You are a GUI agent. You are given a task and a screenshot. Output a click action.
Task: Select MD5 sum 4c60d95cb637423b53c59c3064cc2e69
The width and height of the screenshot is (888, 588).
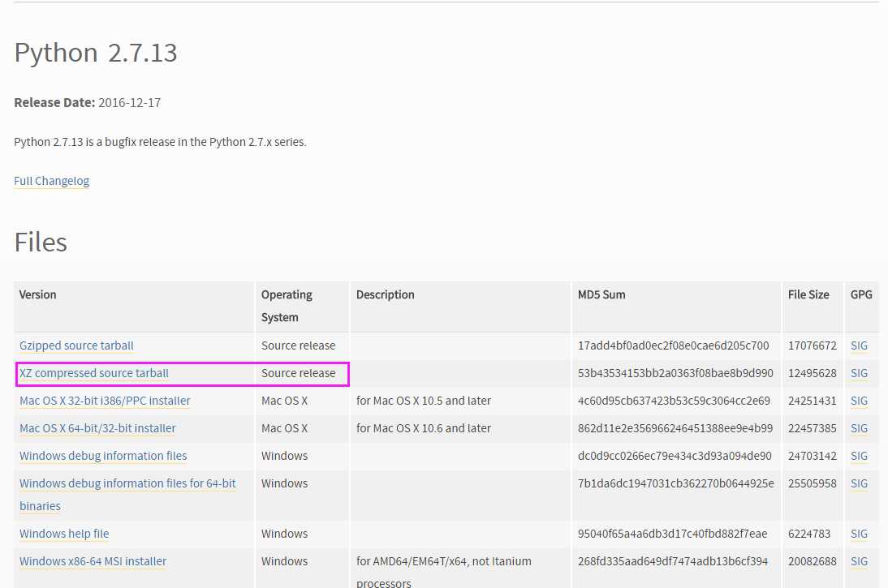tap(674, 401)
